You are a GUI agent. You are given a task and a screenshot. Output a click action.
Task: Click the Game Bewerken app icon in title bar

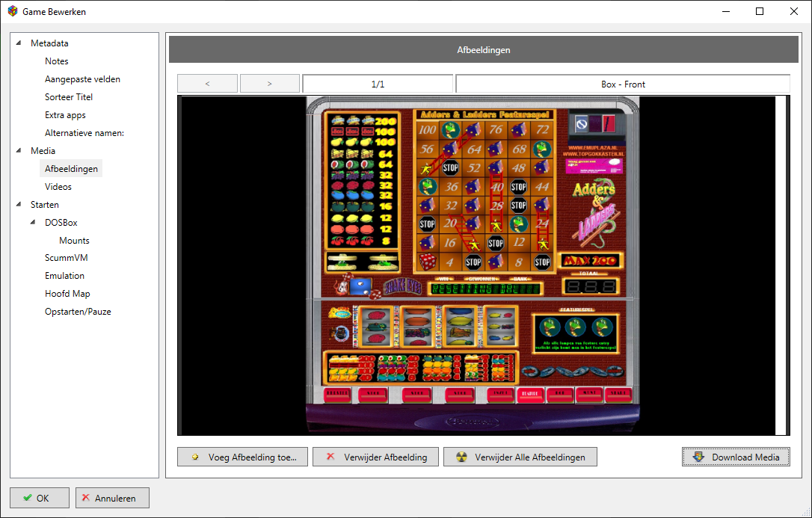tap(13, 11)
